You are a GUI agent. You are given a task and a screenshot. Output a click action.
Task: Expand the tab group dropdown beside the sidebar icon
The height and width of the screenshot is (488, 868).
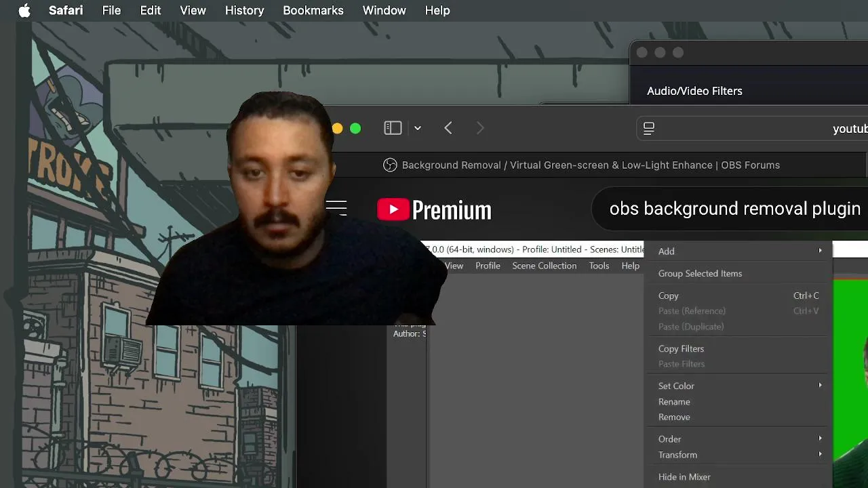point(418,127)
